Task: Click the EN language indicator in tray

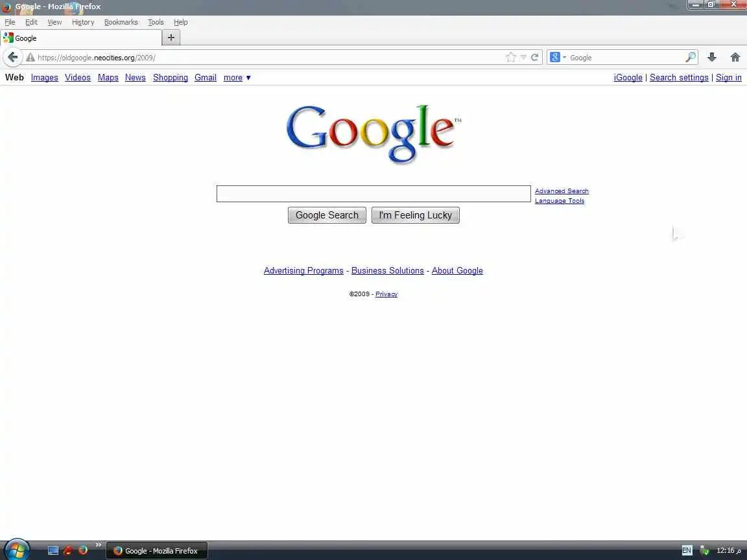Action: click(x=687, y=550)
